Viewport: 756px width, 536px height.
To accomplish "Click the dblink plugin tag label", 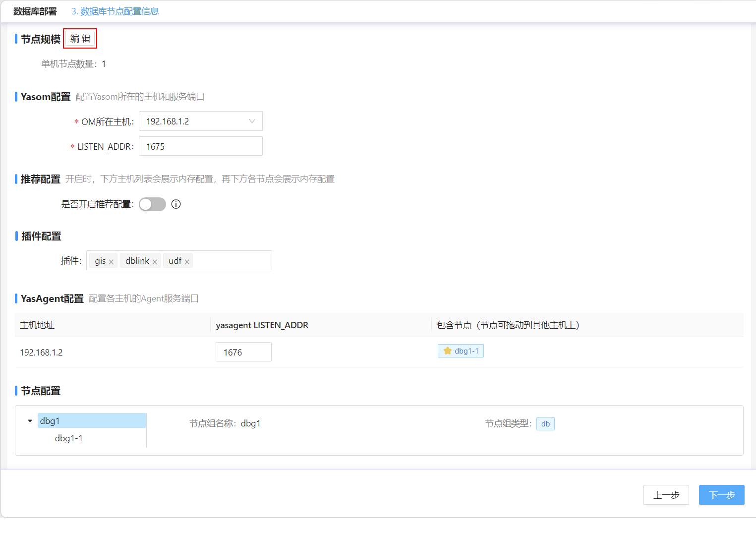I will [x=137, y=261].
